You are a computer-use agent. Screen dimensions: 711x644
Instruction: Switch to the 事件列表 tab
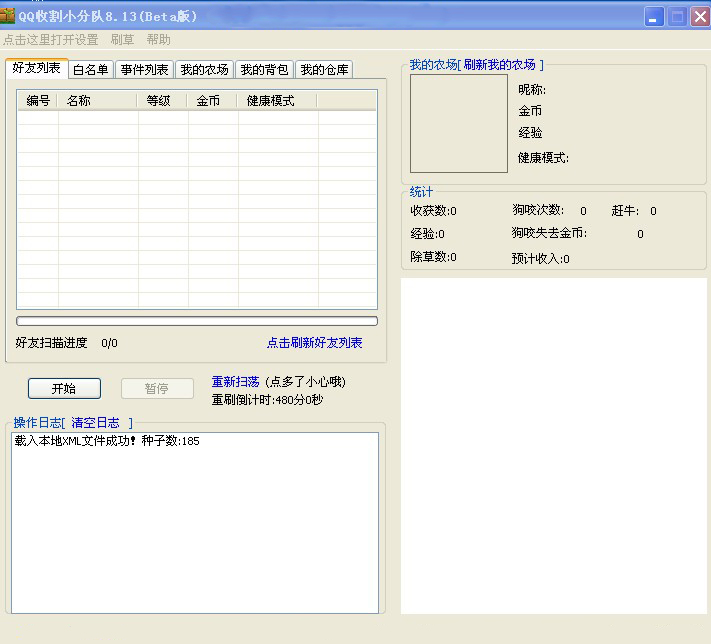144,70
